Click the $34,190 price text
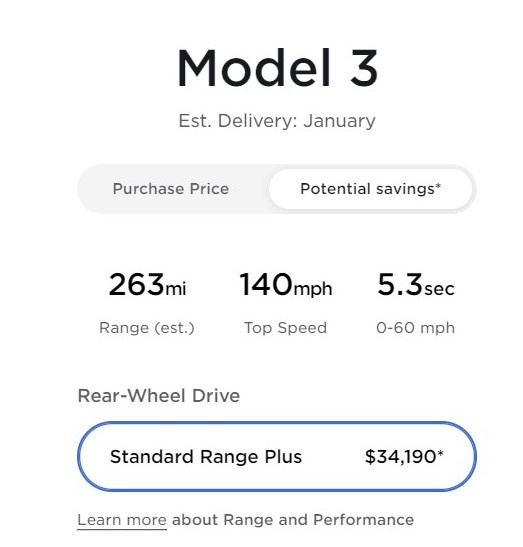The width and height of the screenshot is (523, 547). (401, 457)
